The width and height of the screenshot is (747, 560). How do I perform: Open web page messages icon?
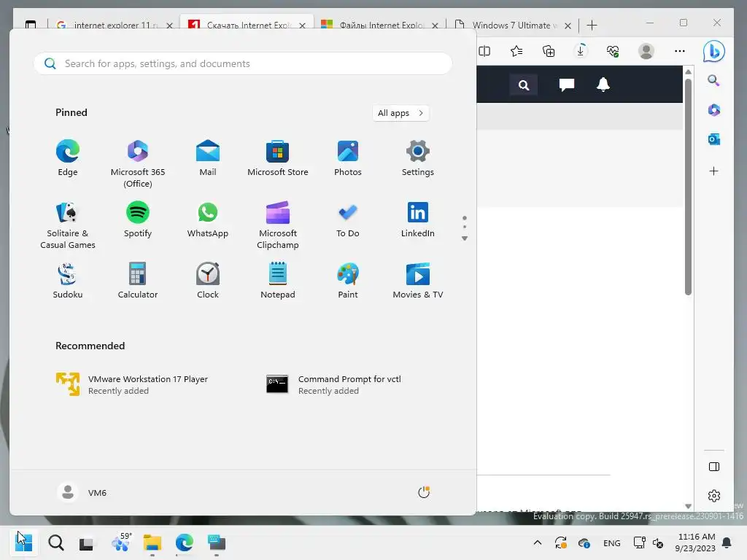pos(566,85)
